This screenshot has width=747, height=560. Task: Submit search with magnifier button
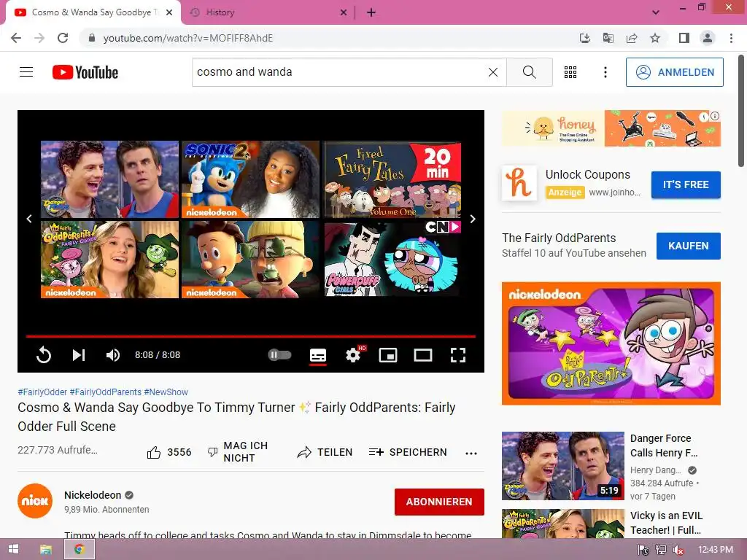(530, 72)
